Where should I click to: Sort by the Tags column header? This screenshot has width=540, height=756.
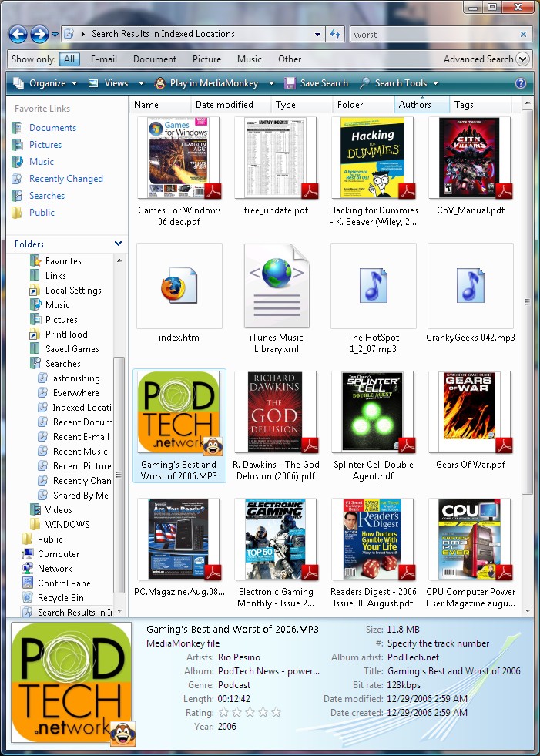click(480, 105)
